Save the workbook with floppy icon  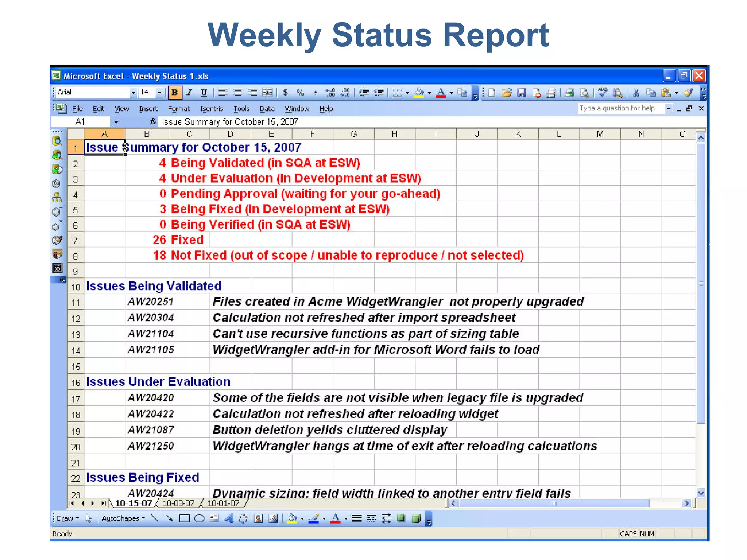coord(522,93)
